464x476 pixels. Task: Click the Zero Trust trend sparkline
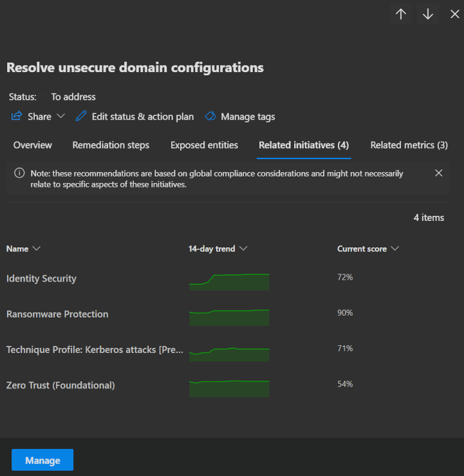tap(229, 388)
